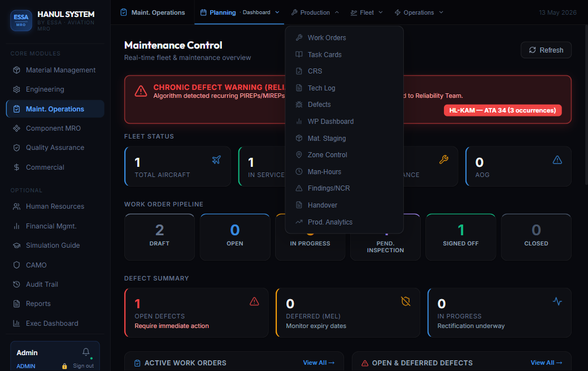Click the Reports document icon

(16, 304)
